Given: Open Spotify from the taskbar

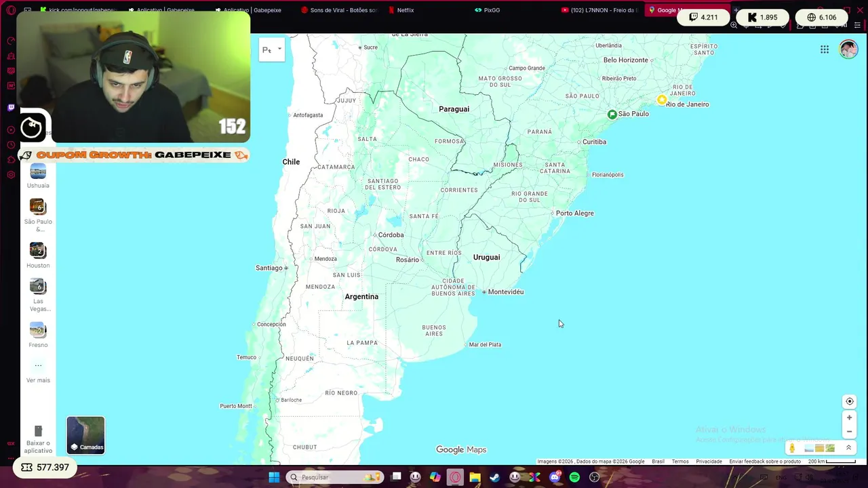Looking at the screenshot, I should tap(574, 477).
